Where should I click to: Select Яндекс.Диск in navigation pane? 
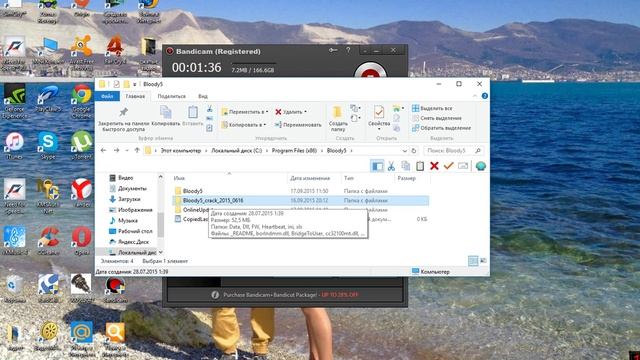(129, 242)
